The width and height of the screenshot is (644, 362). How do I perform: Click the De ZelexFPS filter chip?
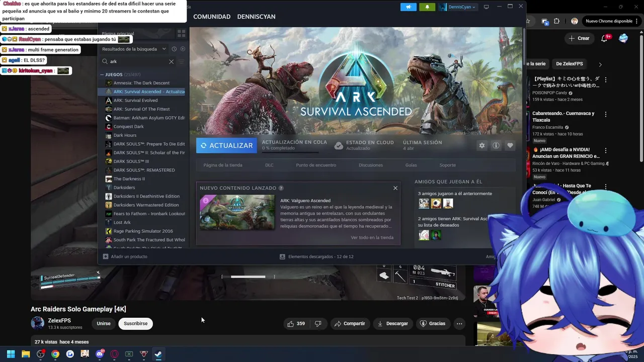pos(570,64)
